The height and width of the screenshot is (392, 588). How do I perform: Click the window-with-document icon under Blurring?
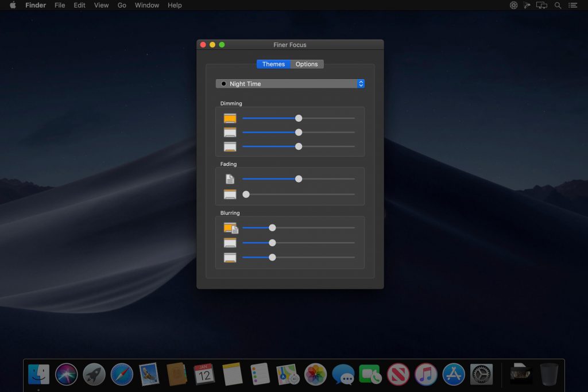click(231, 228)
